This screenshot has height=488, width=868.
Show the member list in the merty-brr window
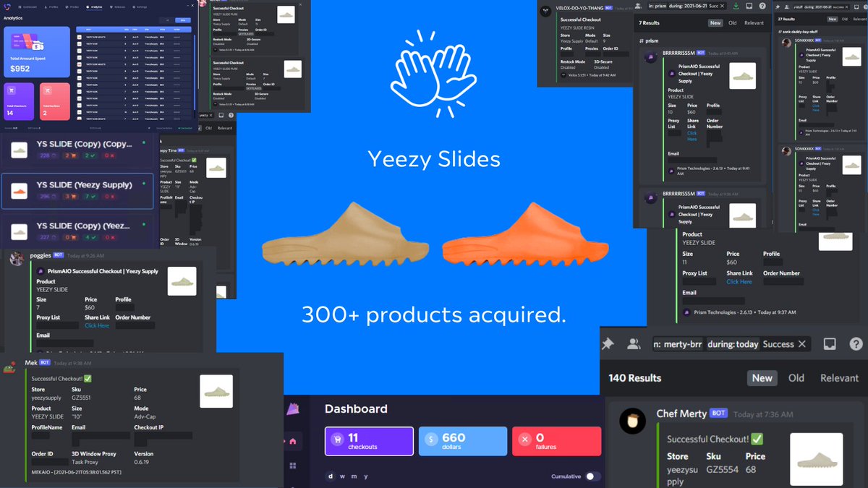(634, 344)
